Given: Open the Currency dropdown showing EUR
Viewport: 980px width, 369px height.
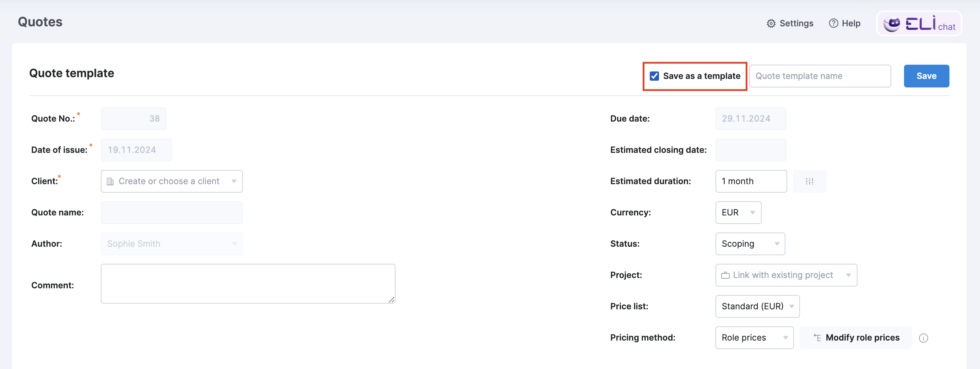Looking at the screenshot, I should [x=738, y=213].
